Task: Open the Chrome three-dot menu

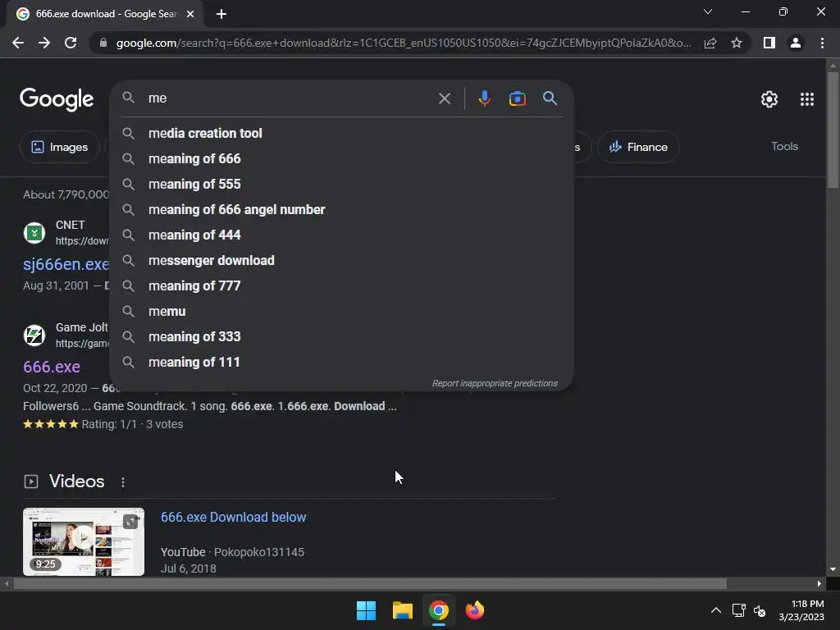Action: 822,43
